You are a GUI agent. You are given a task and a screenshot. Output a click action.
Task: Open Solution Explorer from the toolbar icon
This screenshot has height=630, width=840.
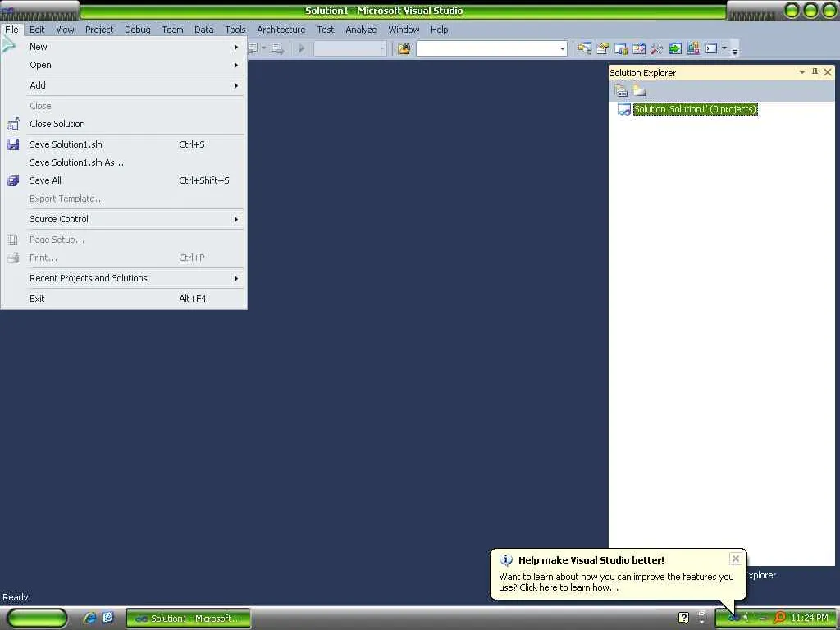pyautogui.click(x=584, y=48)
